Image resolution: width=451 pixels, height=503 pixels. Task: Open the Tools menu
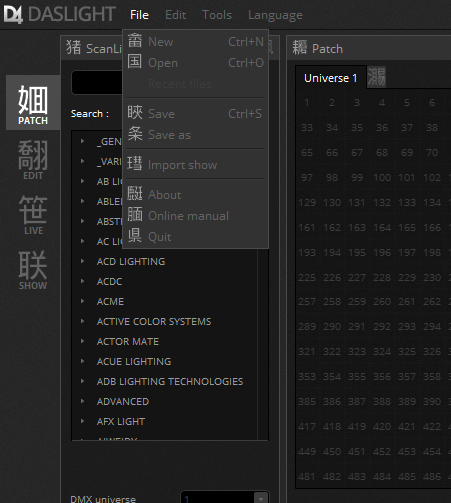tap(217, 15)
